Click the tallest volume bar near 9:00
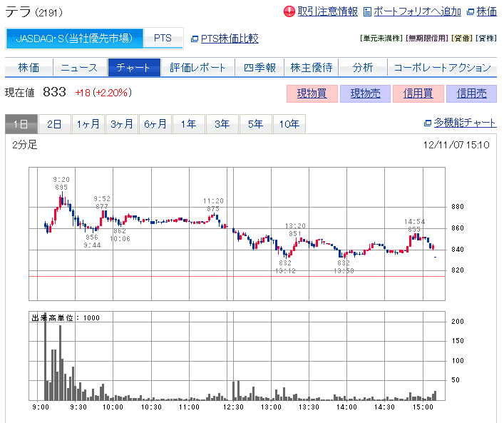Screen dimensions: 504x423 [x=45, y=356]
